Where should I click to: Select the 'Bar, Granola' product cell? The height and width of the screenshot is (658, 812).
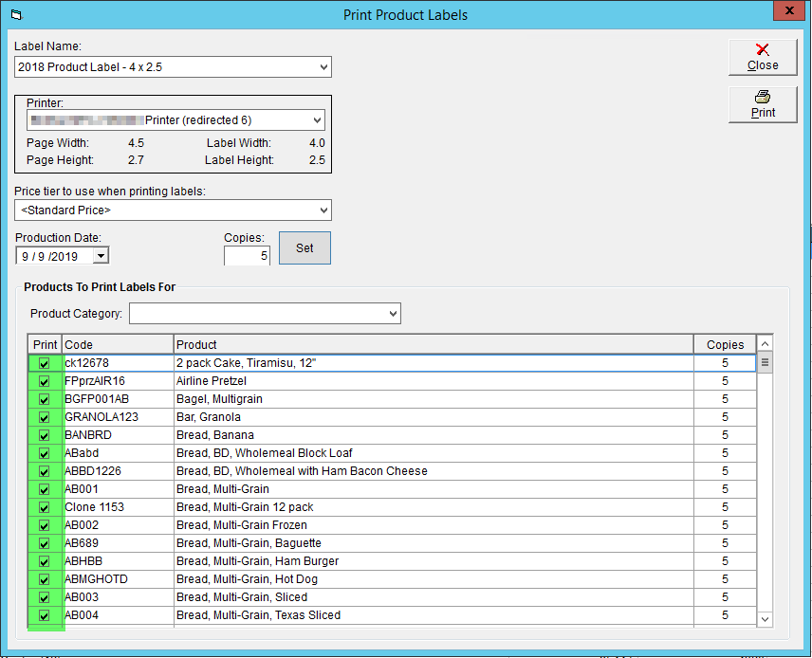click(x=434, y=417)
